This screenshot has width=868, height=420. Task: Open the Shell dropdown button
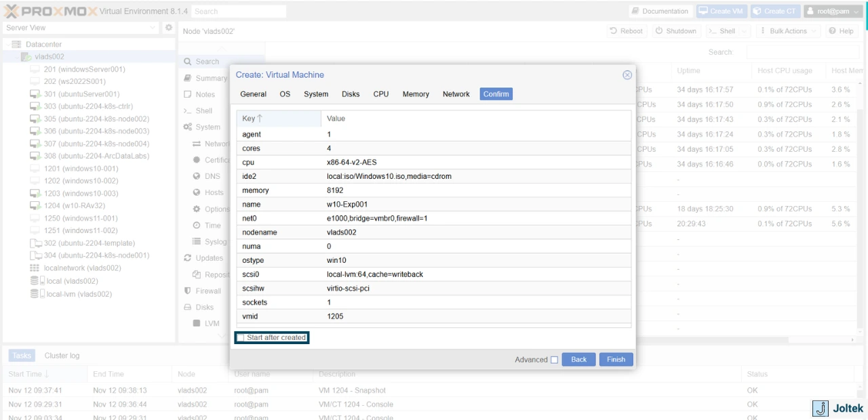tap(728, 31)
